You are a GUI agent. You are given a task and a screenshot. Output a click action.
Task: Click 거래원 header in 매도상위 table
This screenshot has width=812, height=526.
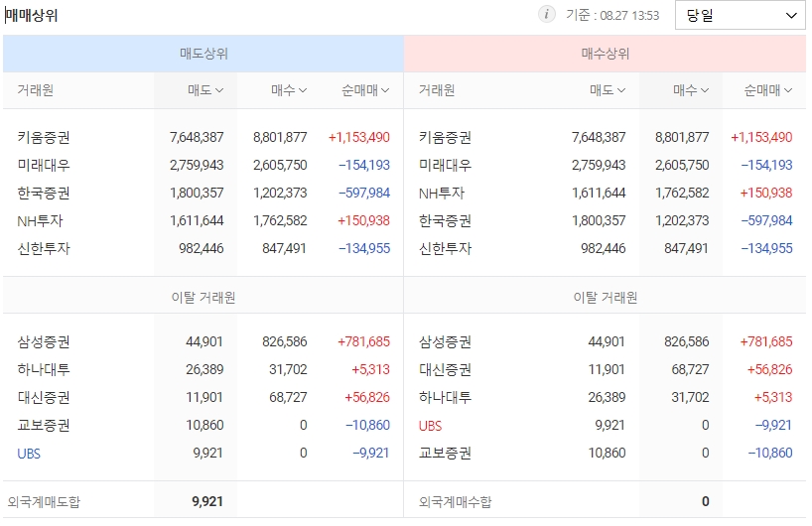35,90
